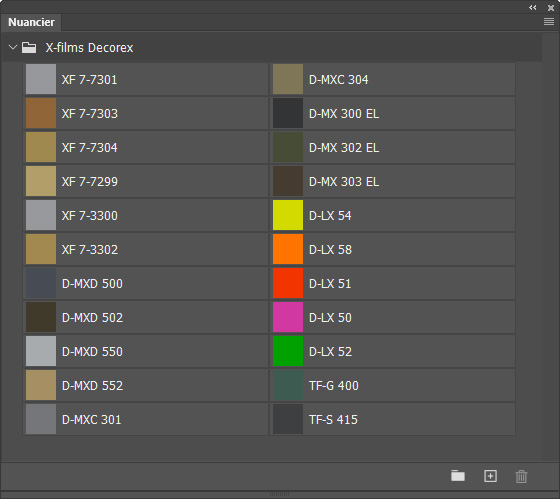This screenshot has height=499, width=560.
Task: Pick the D-MXD 502 dark brown swatch
Action: click(x=41, y=317)
